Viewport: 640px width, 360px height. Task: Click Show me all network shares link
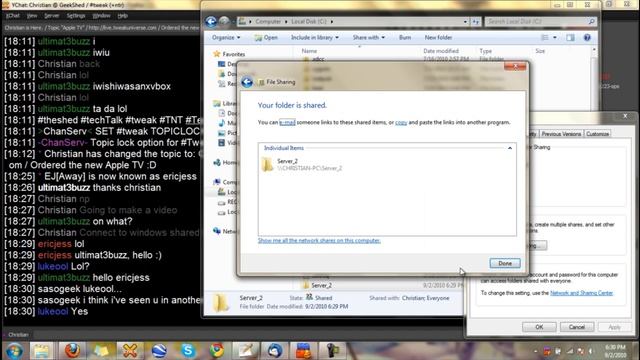pyautogui.click(x=319, y=240)
